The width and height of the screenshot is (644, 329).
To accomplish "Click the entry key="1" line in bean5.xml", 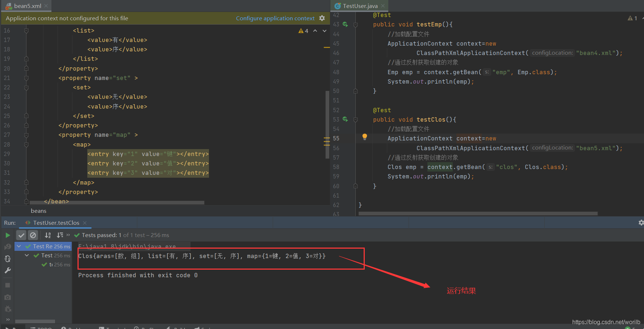I will click(148, 154).
